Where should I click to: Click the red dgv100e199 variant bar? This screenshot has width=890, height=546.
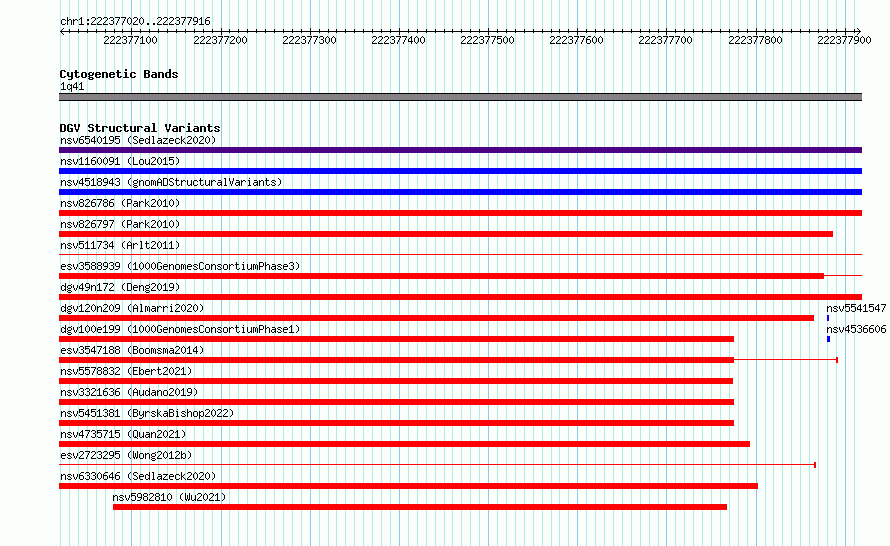tap(397, 339)
